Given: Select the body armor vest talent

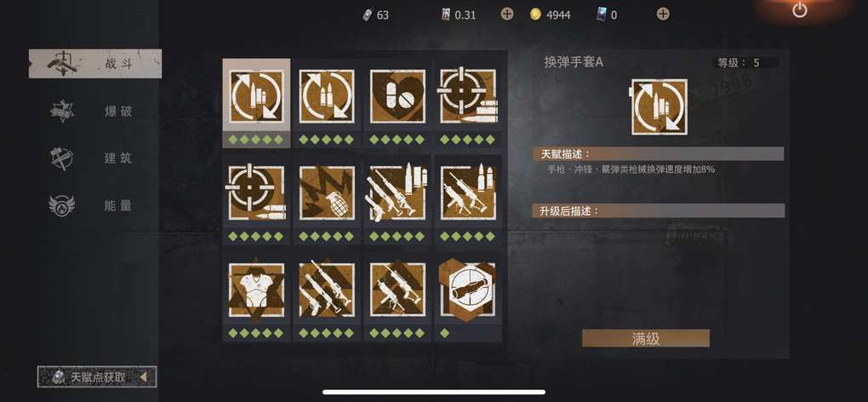Looking at the screenshot, I should click(x=256, y=290).
